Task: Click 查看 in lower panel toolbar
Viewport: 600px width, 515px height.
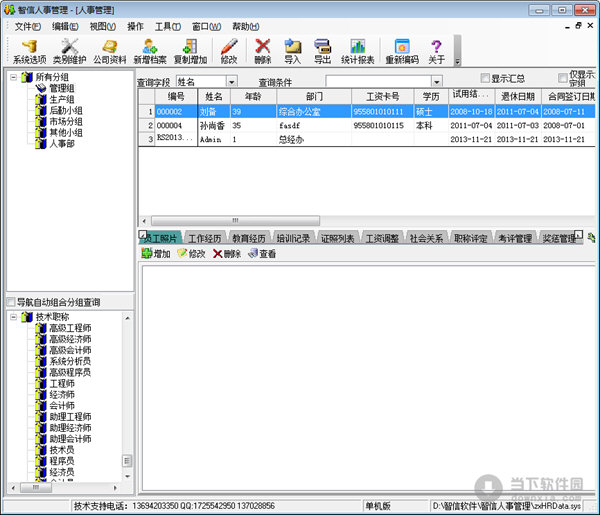Action: 262,253
